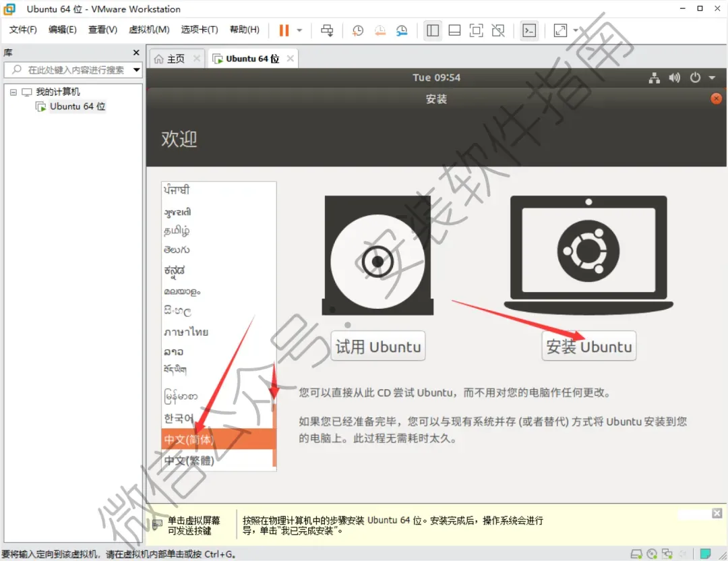
Task: Send Ctrl+Alt+Del to the virtual machine
Action: (x=327, y=30)
